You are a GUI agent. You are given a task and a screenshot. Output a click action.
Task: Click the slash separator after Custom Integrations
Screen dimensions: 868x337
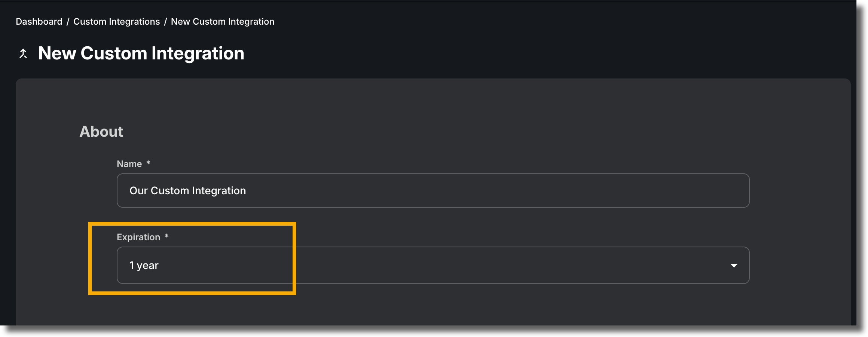165,22
